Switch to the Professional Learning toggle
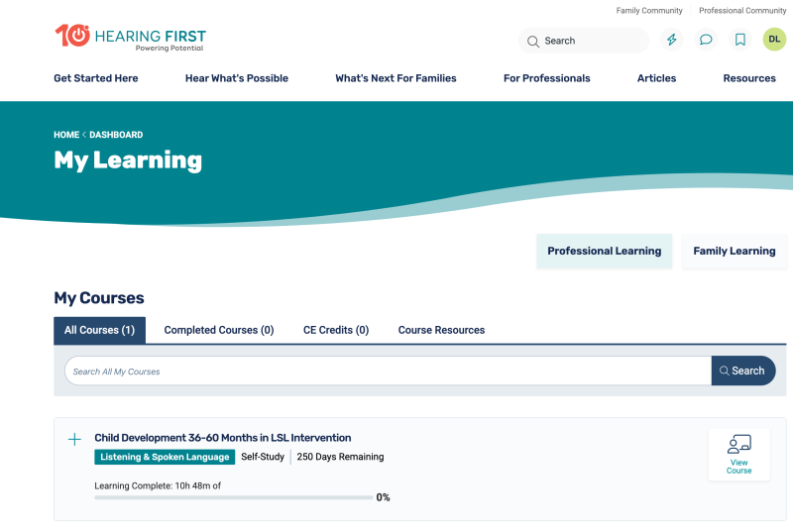The image size is (793, 532). pyautogui.click(x=605, y=251)
